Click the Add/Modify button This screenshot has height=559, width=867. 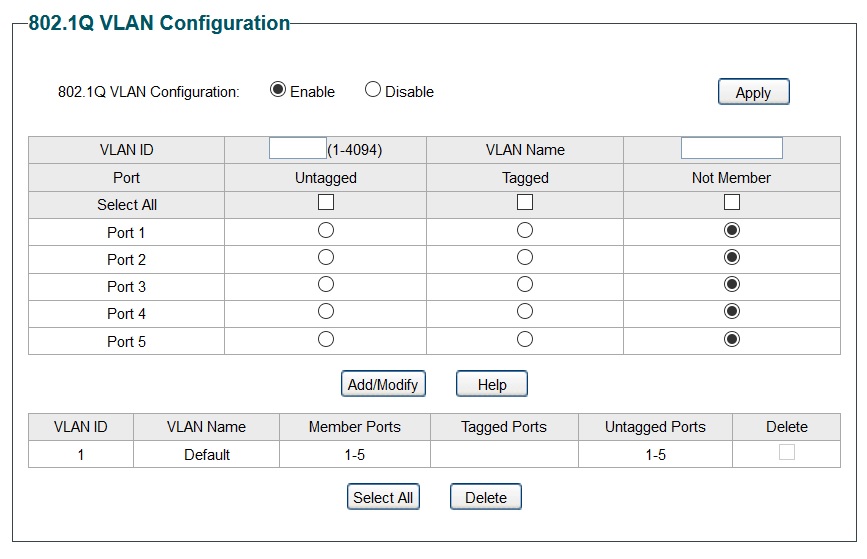click(381, 384)
